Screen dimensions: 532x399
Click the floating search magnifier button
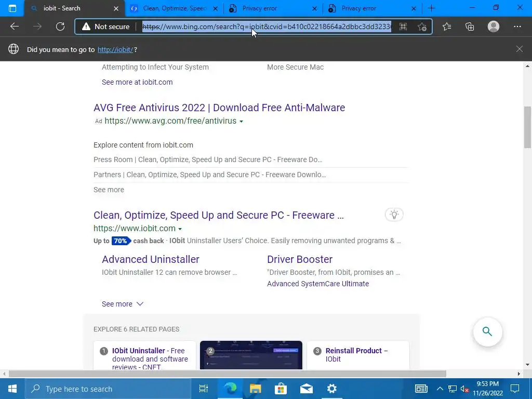[x=487, y=331]
